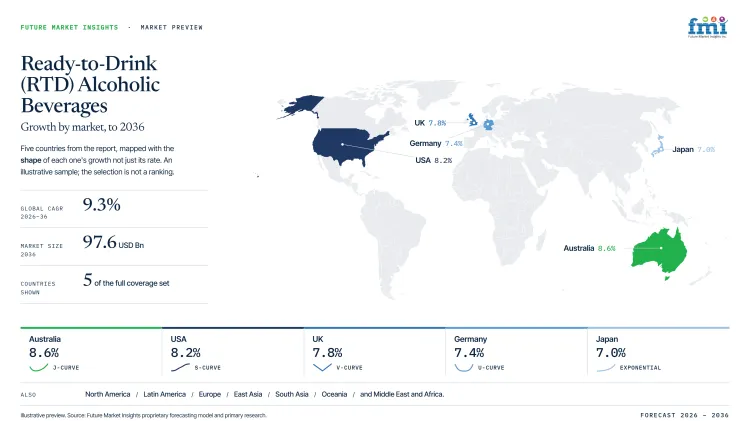This screenshot has width=750, height=421.
Task: Click the S-curve icon under USA
Action: pyautogui.click(x=180, y=367)
